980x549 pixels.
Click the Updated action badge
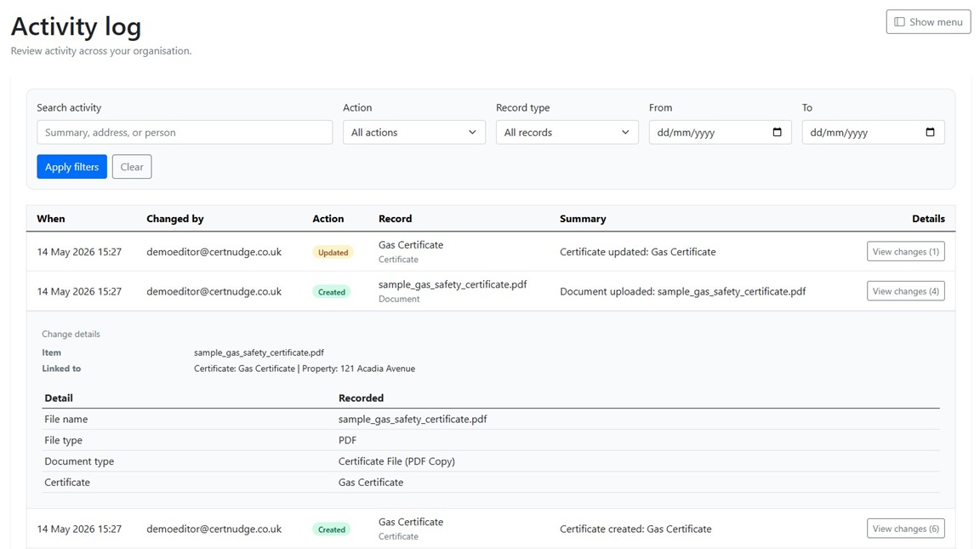[x=333, y=253]
